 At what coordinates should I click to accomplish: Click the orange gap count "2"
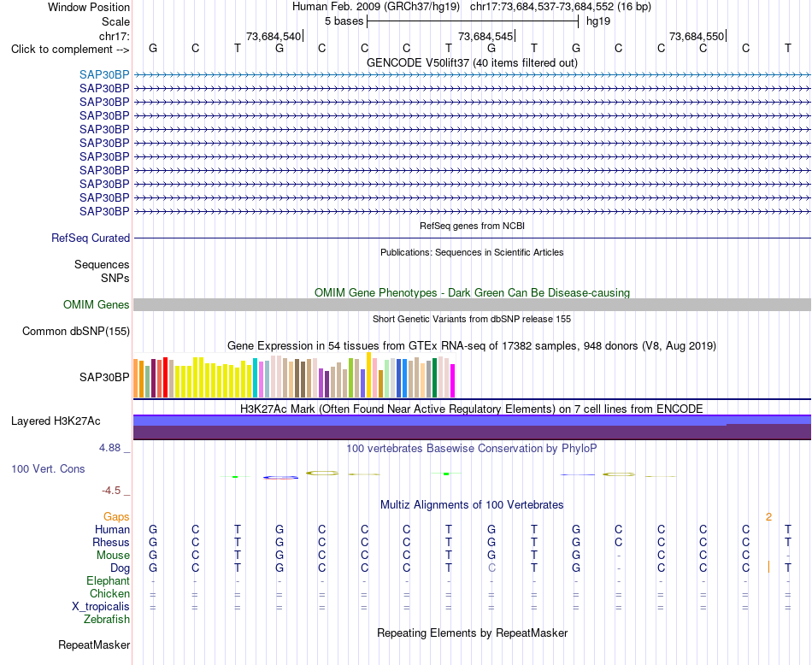click(769, 517)
